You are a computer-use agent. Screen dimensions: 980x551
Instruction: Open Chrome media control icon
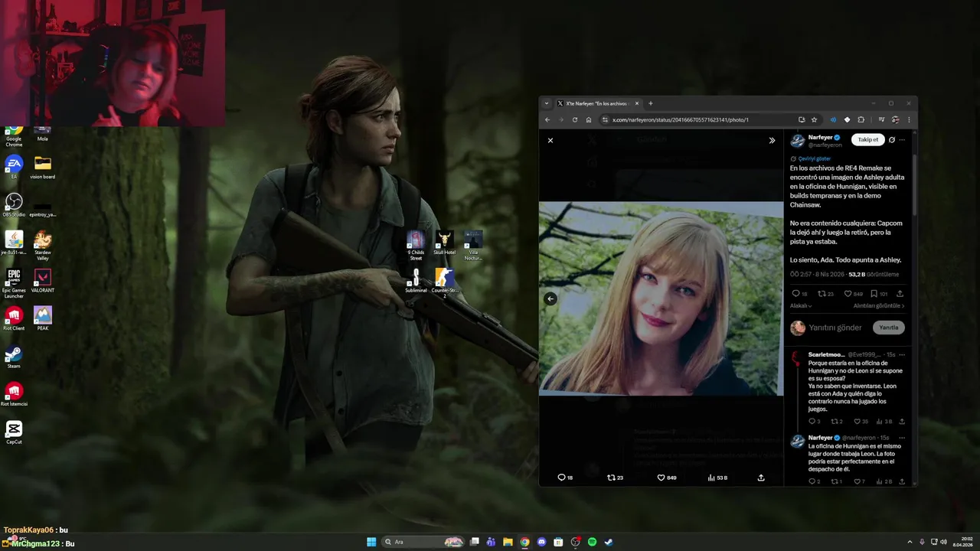[882, 119]
